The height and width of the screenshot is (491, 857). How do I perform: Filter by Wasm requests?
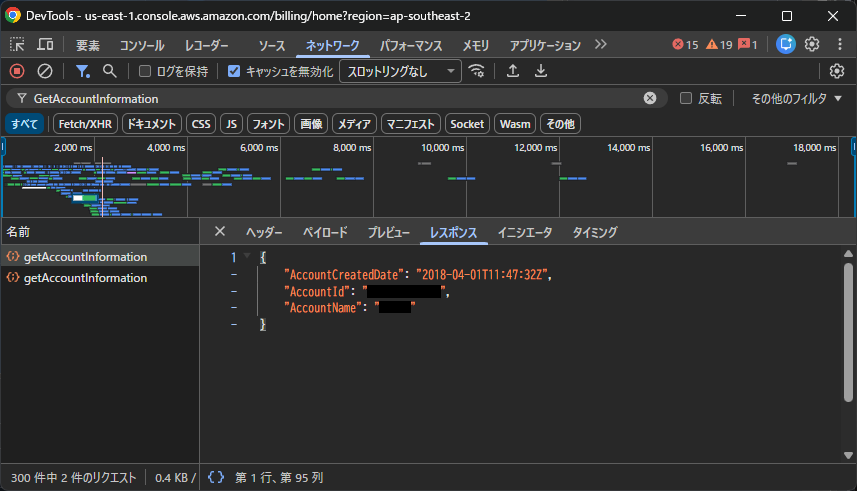[x=515, y=124]
